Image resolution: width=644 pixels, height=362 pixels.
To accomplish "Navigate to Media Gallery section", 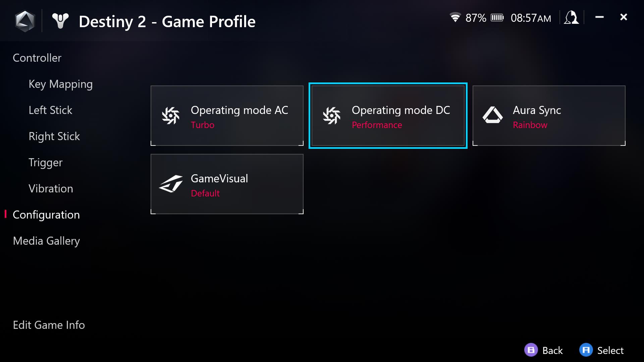I will point(46,241).
